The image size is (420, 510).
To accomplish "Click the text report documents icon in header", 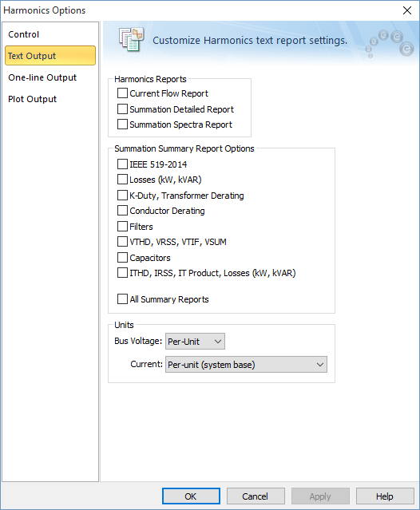I will 131,40.
